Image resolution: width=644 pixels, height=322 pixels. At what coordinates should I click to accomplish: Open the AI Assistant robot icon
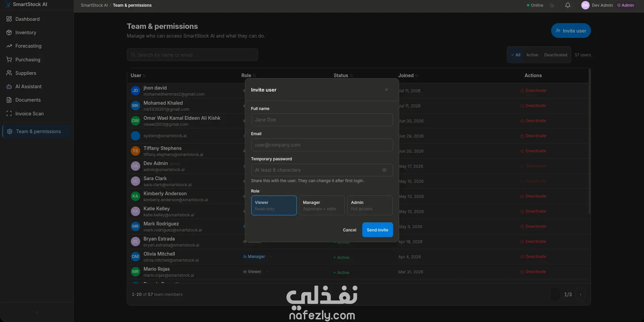(x=9, y=87)
